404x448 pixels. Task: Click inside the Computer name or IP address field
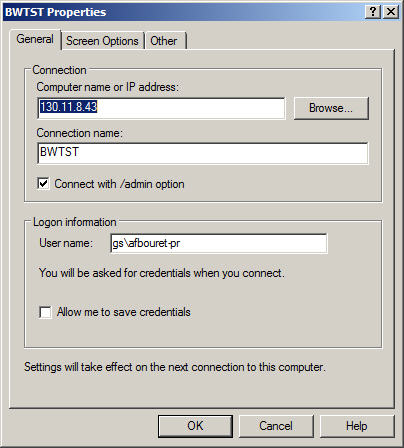click(x=161, y=108)
